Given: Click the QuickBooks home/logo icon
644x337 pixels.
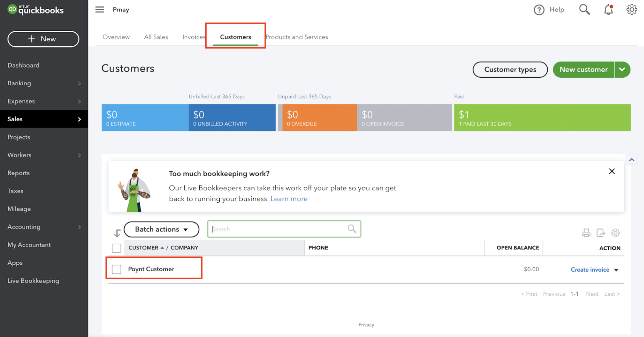Looking at the screenshot, I should [12, 9].
